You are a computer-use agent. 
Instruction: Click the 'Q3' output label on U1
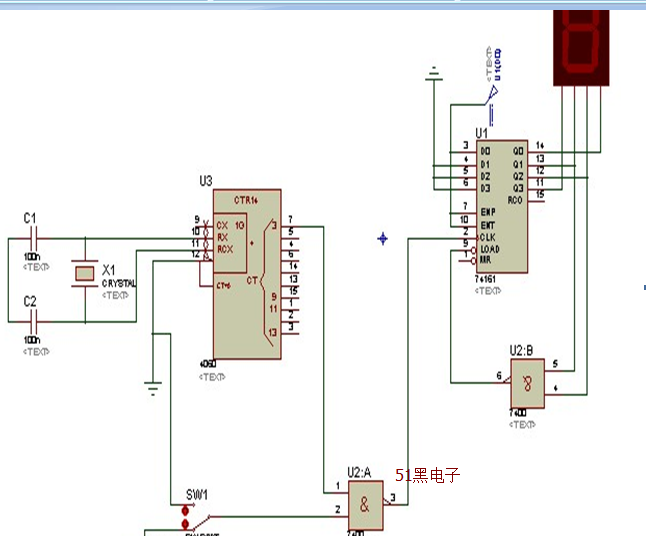pos(518,188)
